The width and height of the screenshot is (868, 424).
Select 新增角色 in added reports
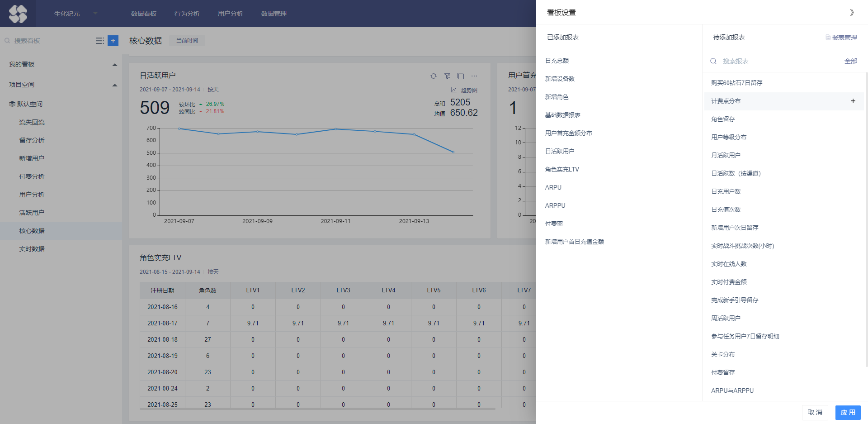[x=557, y=97]
